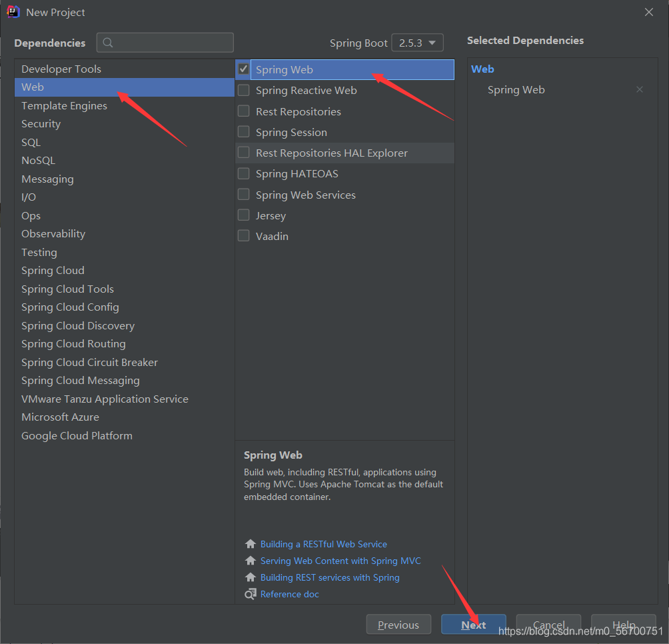Open Building REST services with Spring link
This screenshot has height=644, width=669.
(330, 577)
